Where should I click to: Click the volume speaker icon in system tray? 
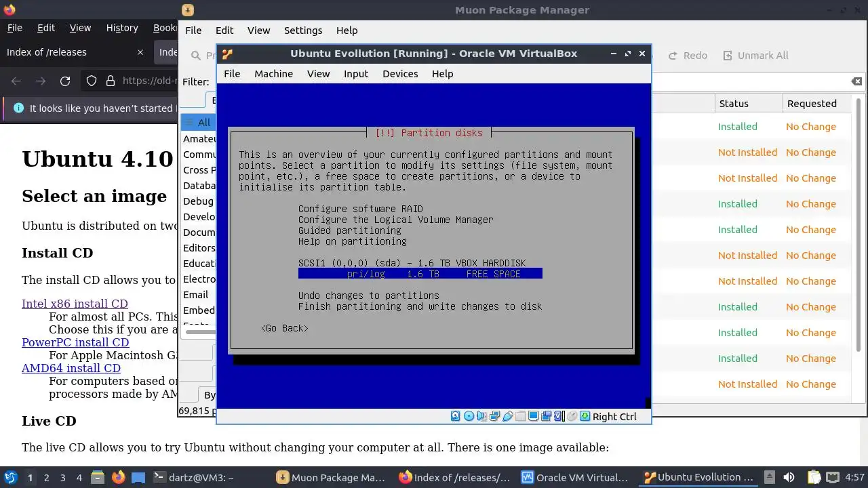789,477
